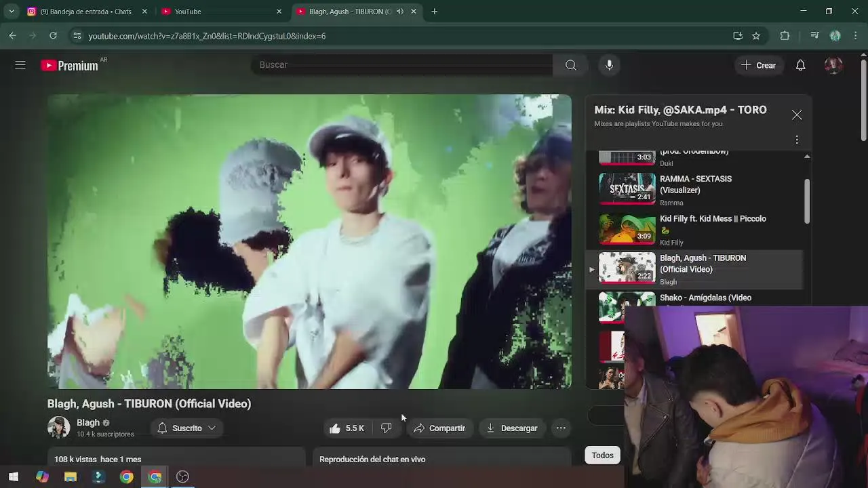
Task: Open Blagh channel avatar
Action: click(x=58, y=428)
